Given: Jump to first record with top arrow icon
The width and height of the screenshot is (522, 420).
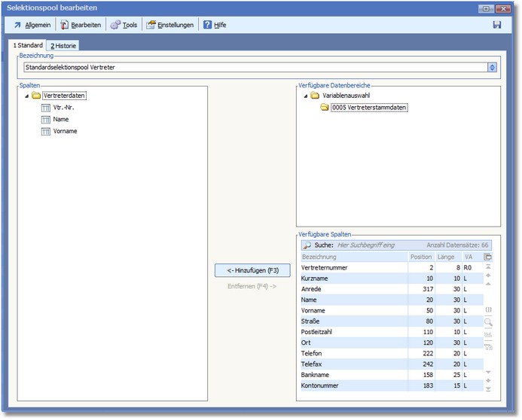Looking at the screenshot, I should click(488, 267).
